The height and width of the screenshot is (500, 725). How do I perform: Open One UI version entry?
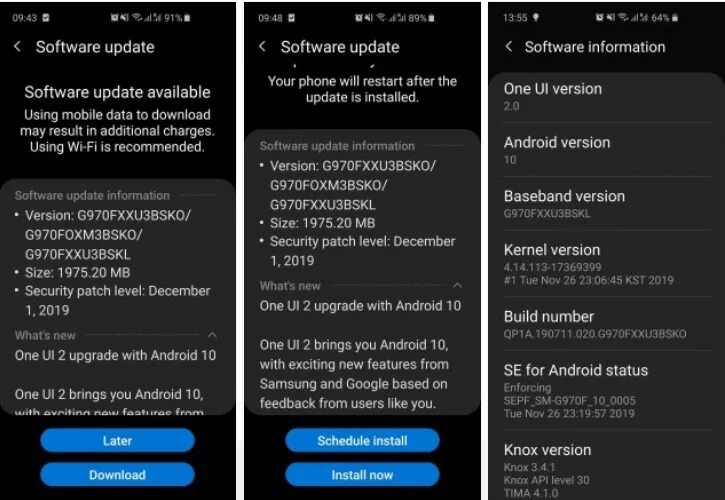(607, 97)
